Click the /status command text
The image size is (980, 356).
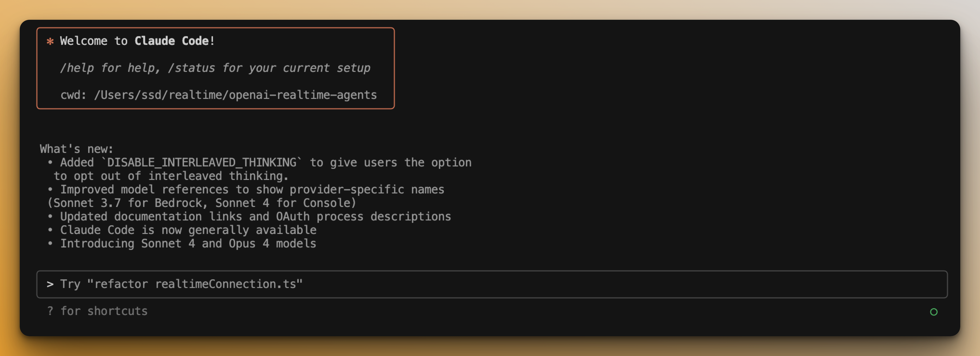click(191, 68)
